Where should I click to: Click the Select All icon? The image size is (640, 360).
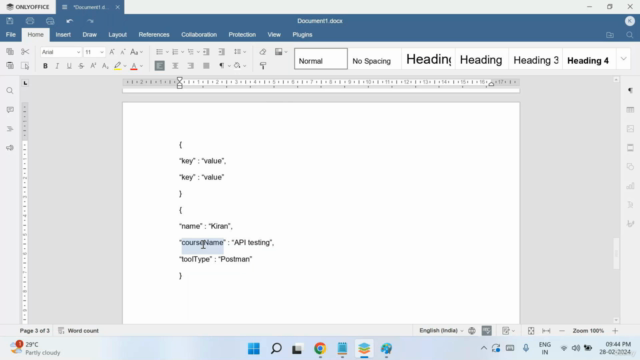pos(25,66)
